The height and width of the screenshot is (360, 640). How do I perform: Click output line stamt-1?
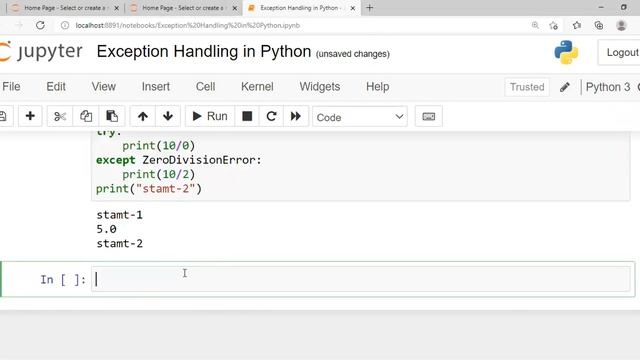(120, 215)
